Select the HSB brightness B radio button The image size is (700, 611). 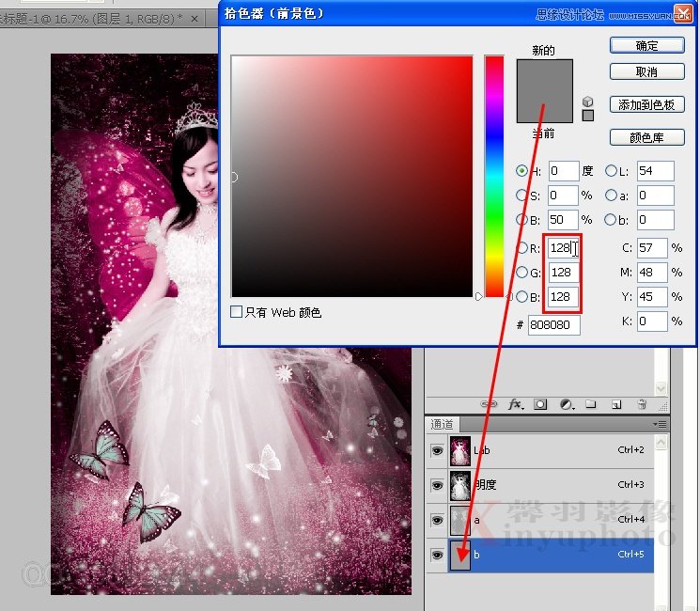tap(521, 219)
